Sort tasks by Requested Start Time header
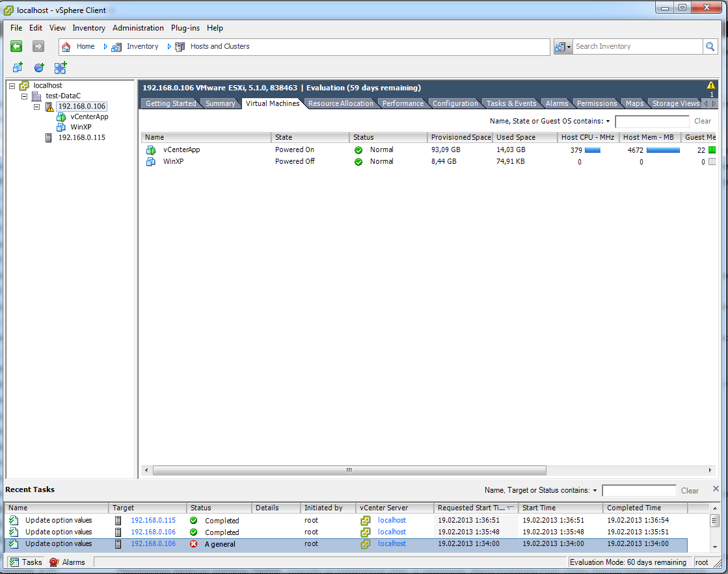This screenshot has height=574, width=728. click(x=476, y=508)
